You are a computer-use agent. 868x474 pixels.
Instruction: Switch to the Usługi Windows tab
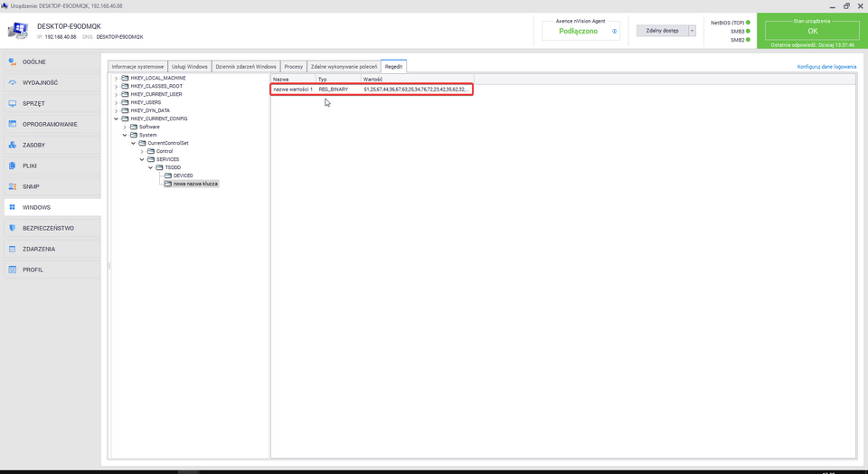(x=190, y=67)
